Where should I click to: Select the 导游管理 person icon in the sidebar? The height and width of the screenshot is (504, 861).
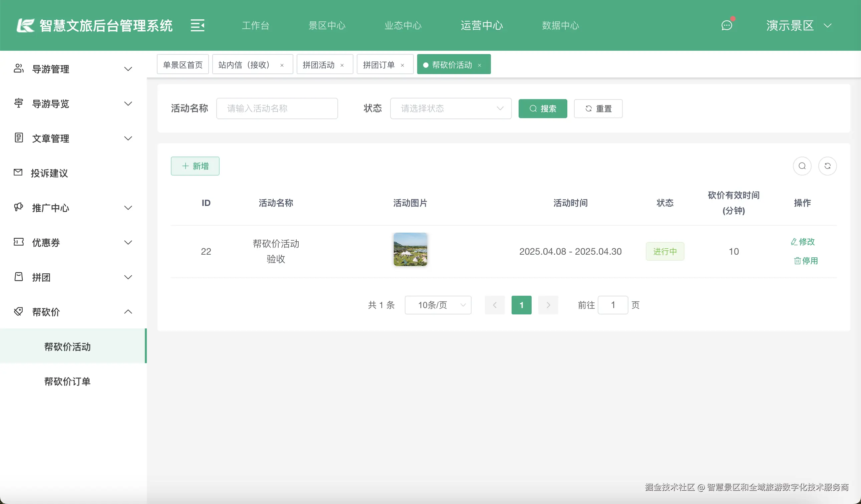(x=18, y=68)
